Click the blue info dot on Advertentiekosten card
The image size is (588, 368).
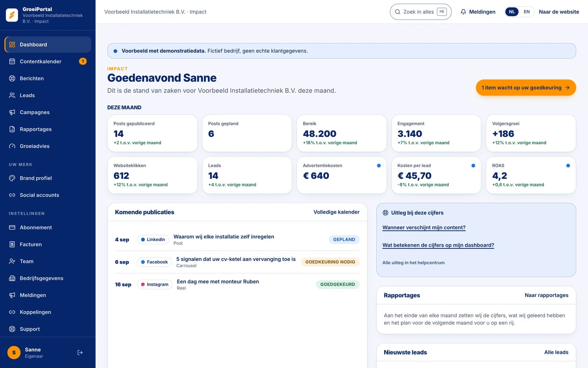(379, 166)
